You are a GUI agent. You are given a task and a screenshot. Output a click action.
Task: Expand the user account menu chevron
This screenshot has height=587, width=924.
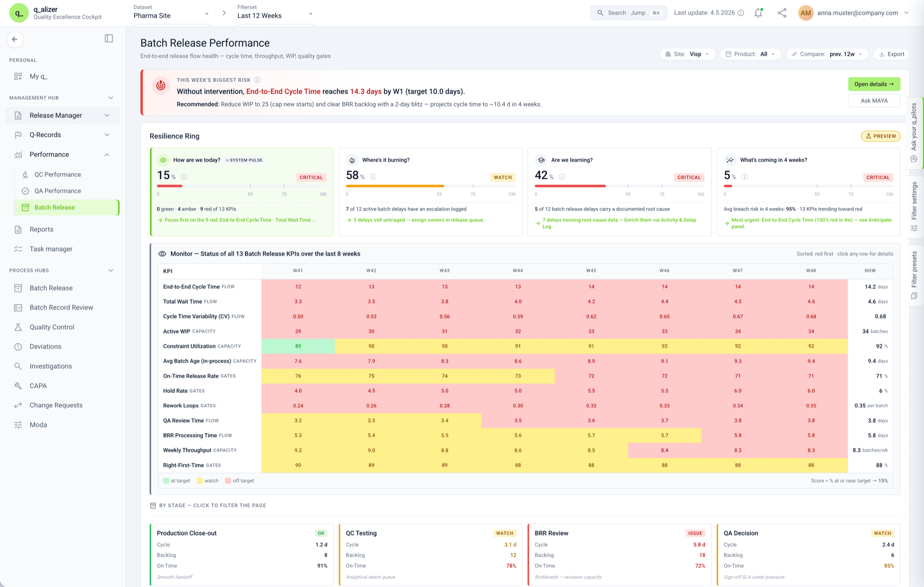click(906, 13)
